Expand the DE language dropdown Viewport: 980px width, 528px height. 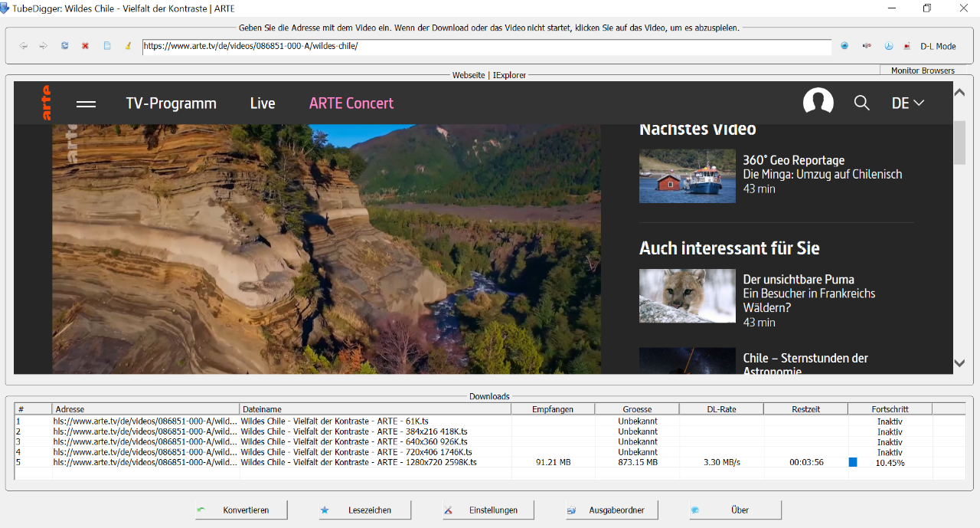click(x=908, y=103)
